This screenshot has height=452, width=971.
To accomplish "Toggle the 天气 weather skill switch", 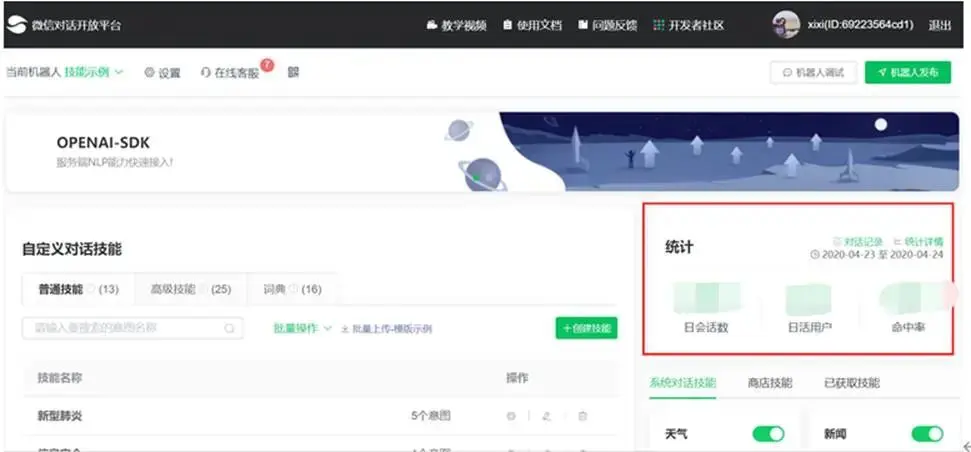I will (x=769, y=434).
